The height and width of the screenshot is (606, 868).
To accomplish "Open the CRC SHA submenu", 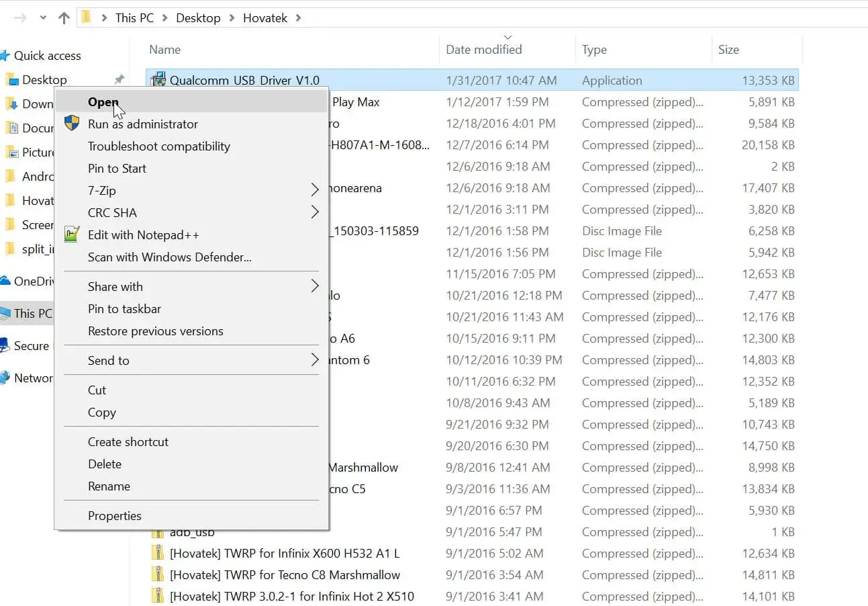I will tap(191, 213).
